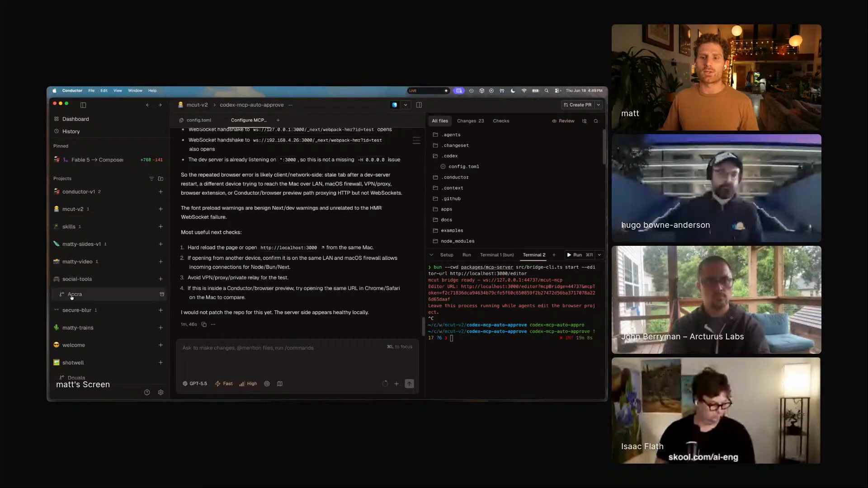Add workspace to welcome with plus icon
This screenshot has width=868, height=488.
point(160,345)
